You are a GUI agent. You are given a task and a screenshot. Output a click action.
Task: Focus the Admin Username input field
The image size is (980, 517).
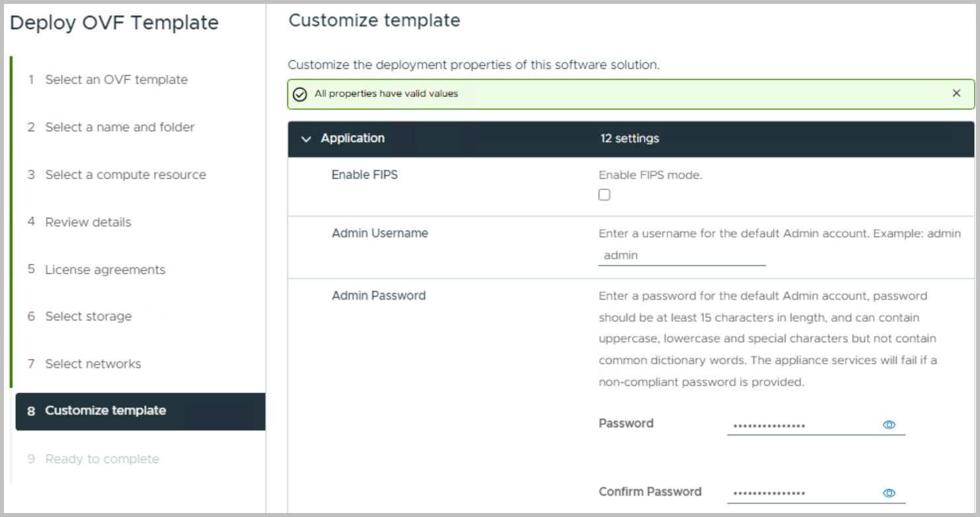[681, 256]
